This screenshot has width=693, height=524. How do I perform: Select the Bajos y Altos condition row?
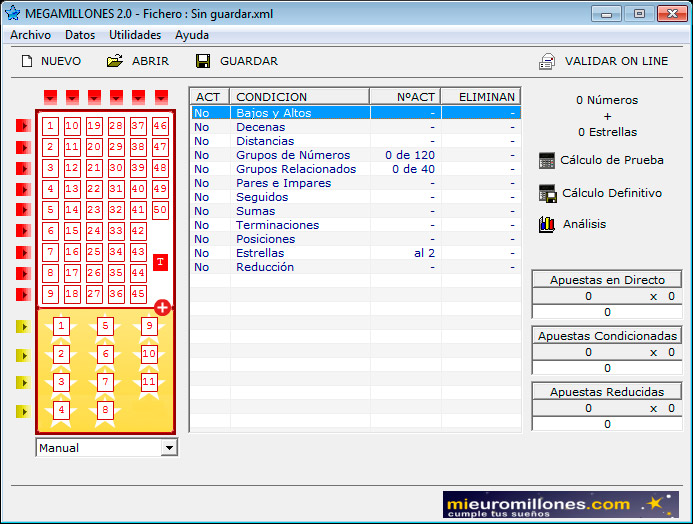[x=356, y=113]
